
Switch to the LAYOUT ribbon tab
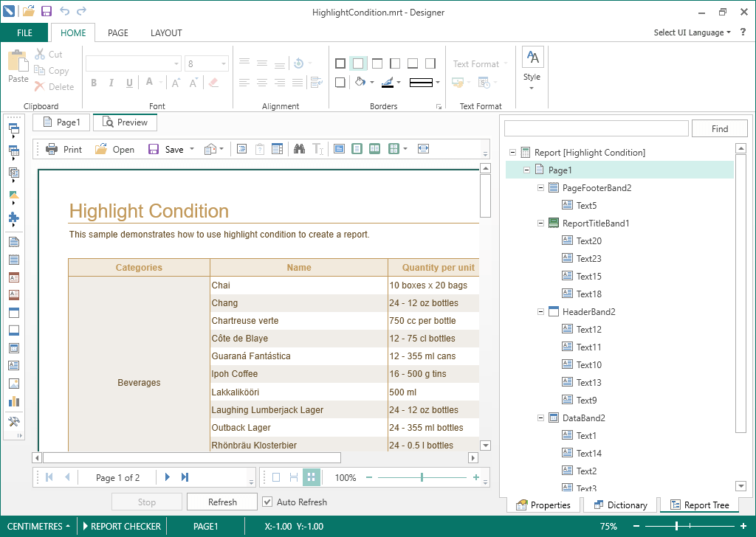(x=166, y=32)
